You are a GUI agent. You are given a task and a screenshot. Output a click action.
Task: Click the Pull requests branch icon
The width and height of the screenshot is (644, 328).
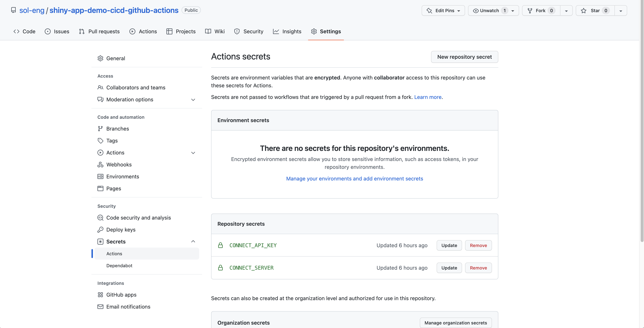pos(82,31)
